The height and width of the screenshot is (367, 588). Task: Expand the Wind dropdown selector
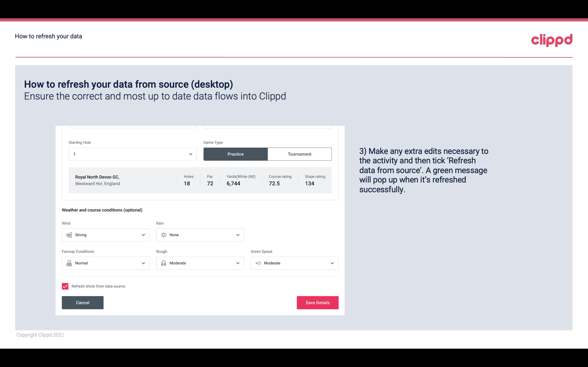[143, 235]
